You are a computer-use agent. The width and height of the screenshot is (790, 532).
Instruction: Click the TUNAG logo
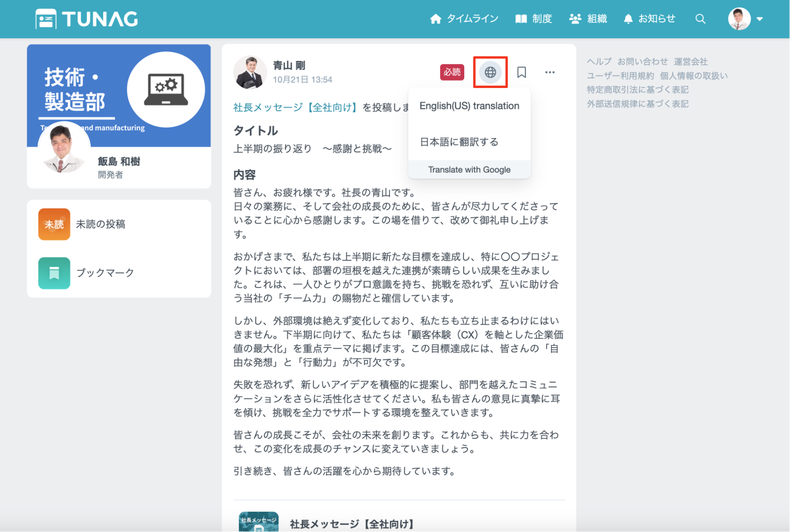(87, 19)
